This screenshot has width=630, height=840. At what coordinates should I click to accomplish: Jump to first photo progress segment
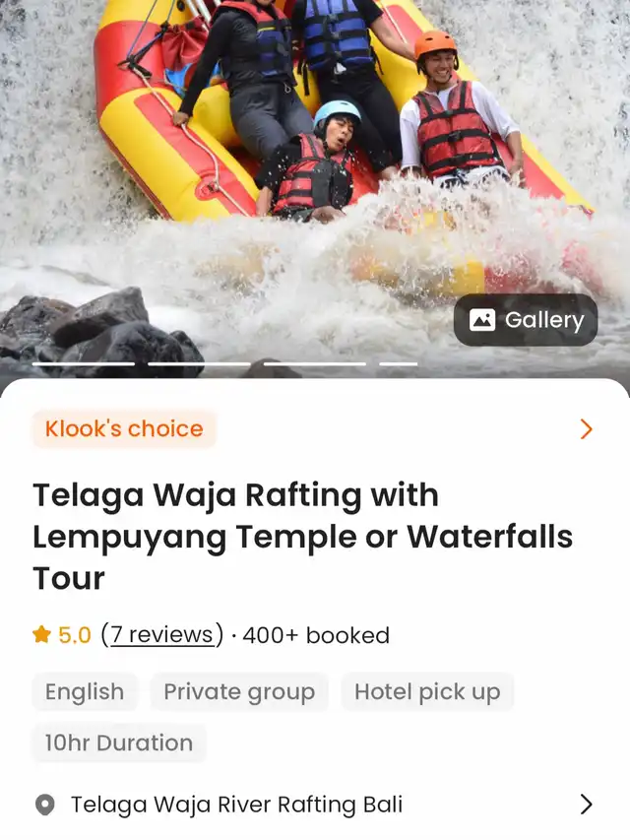point(84,363)
